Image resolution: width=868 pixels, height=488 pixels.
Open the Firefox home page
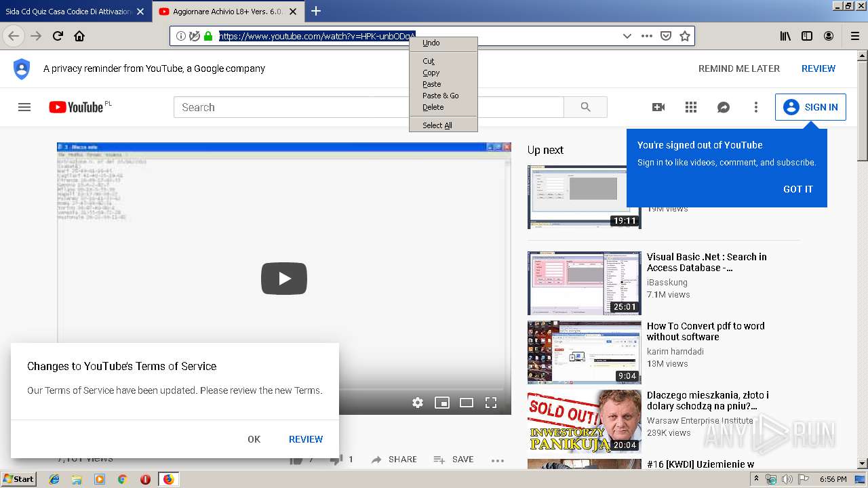click(x=79, y=36)
